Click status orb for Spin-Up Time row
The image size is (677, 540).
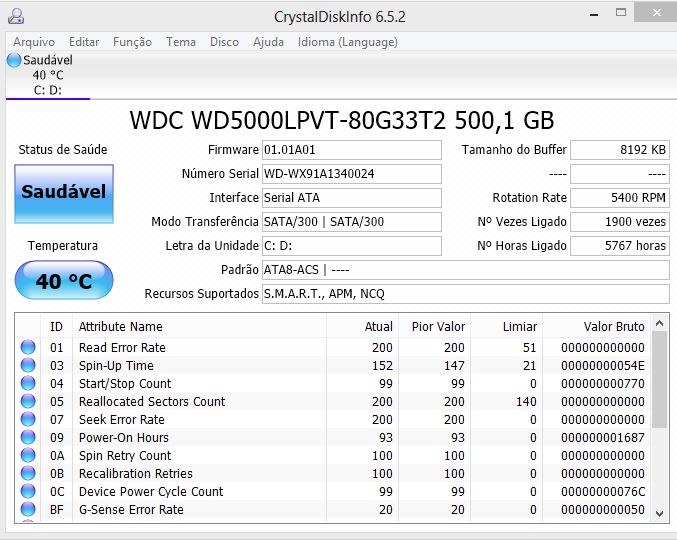click(x=28, y=366)
